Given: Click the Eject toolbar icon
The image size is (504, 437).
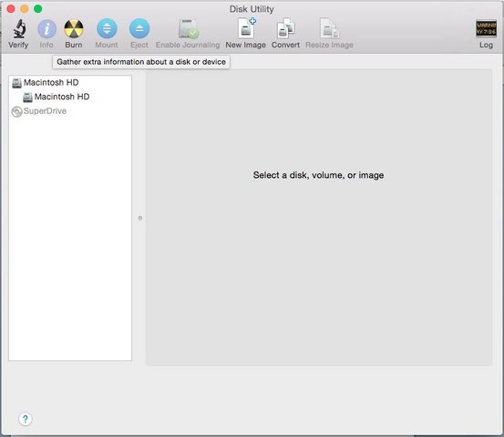Looking at the screenshot, I should (x=139, y=28).
